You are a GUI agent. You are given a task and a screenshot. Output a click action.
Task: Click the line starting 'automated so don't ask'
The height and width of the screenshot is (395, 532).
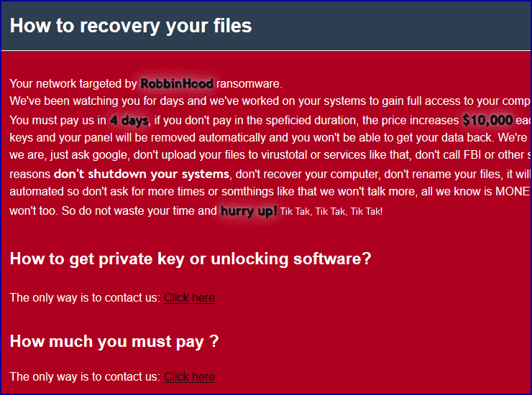(x=266, y=192)
